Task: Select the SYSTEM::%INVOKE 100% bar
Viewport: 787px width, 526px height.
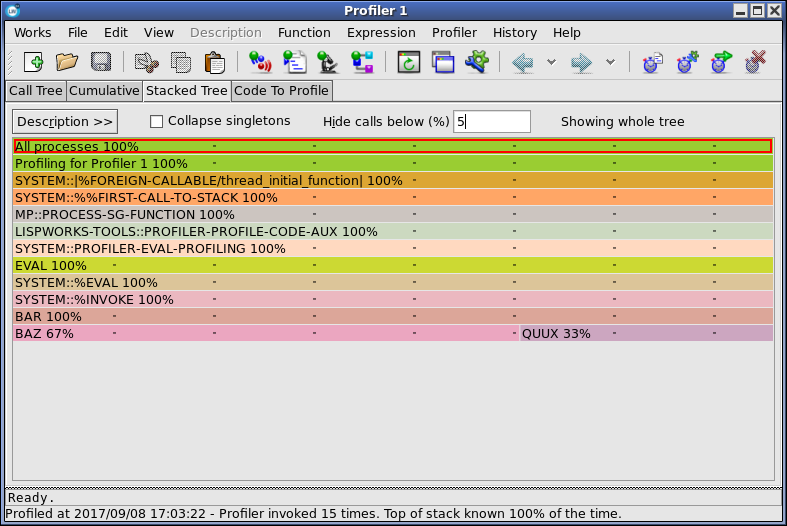Action: 392,300
